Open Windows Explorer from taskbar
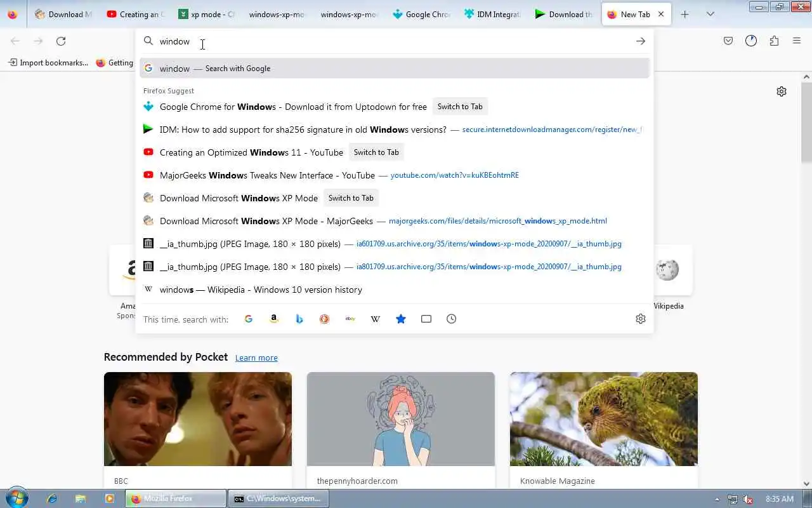Image resolution: width=812 pixels, height=508 pixels. pyautogui.click(x=81, y=498)
